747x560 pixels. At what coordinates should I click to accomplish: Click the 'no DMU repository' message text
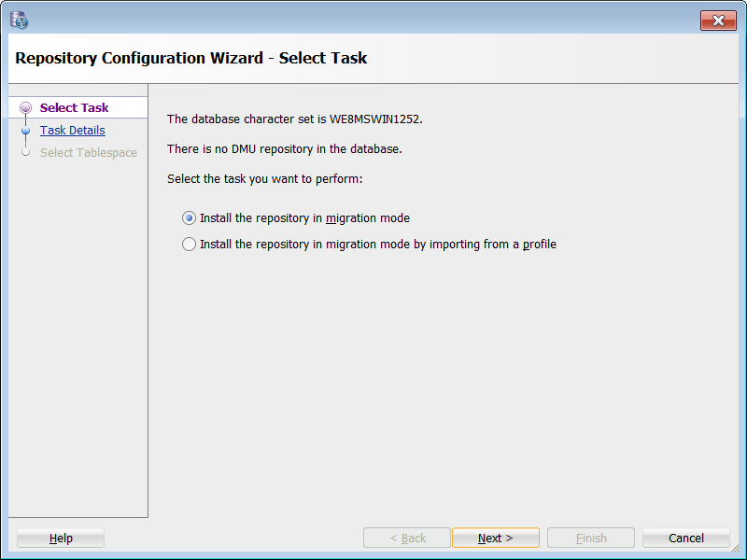284,149
